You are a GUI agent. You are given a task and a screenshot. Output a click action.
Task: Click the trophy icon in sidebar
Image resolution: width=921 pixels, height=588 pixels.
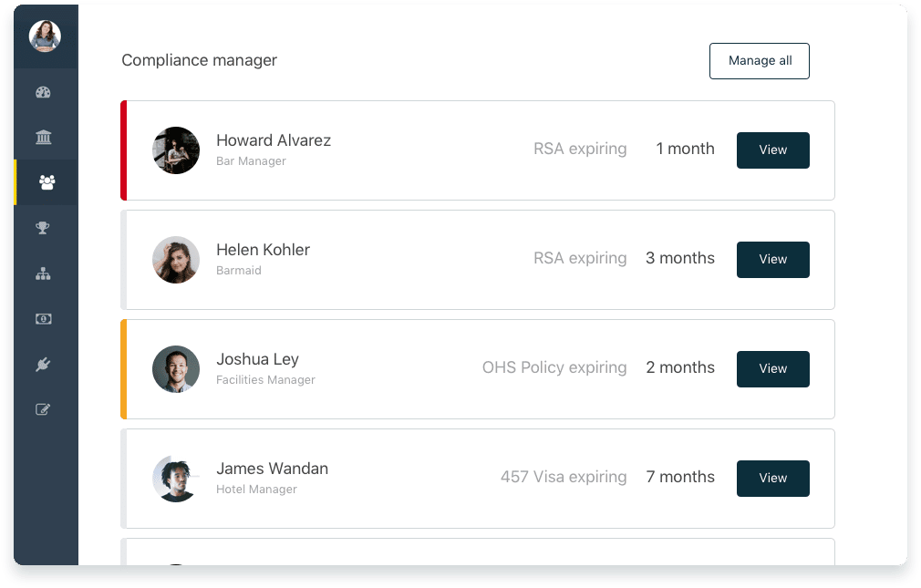43,228
